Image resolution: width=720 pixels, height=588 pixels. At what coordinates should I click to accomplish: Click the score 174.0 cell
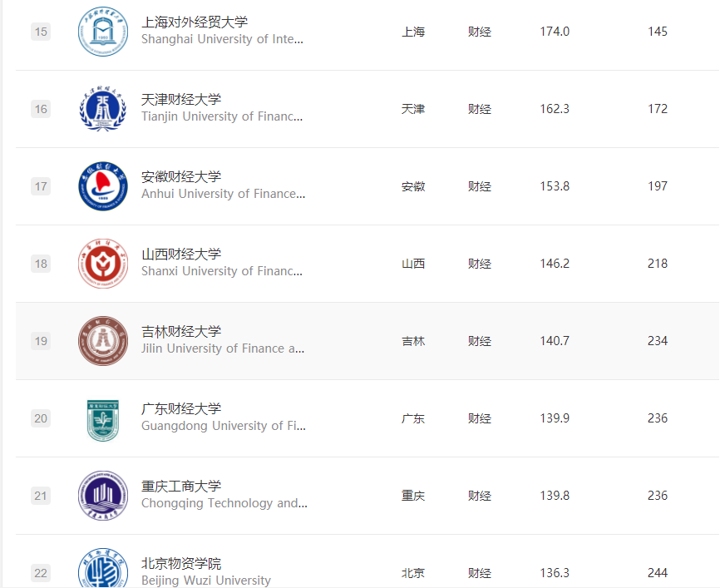555,32
